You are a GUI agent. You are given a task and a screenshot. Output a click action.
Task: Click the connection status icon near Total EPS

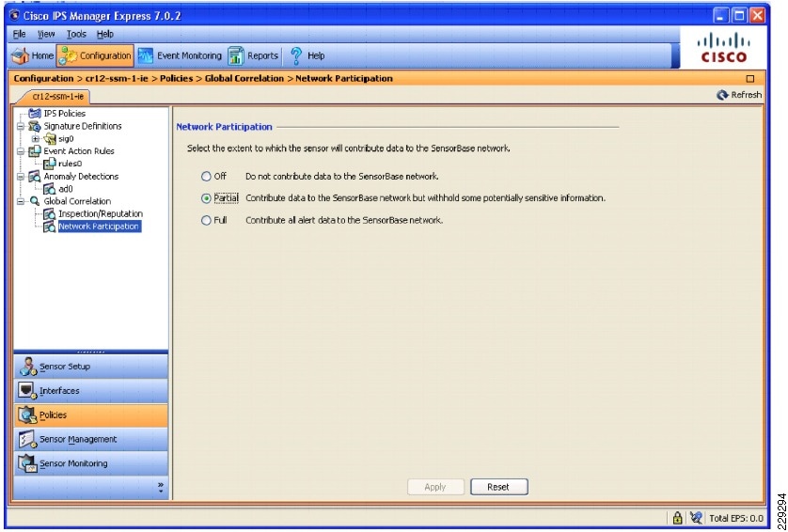click(696, 518)
